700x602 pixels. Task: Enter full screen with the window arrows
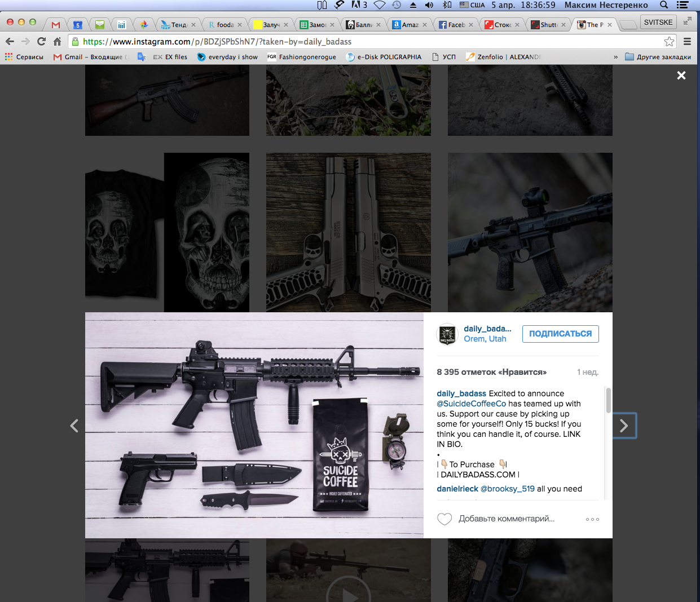[x=687, y=21]
